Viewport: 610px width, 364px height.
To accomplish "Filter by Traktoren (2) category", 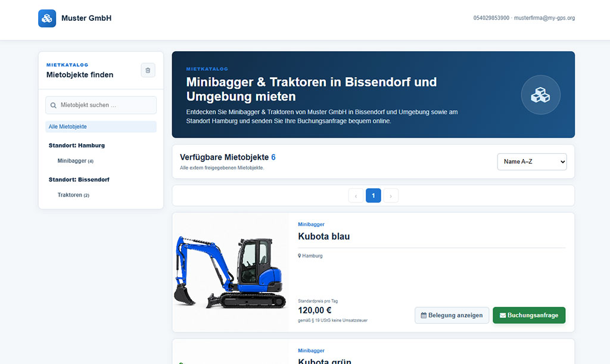I will [x=73, y=195].
